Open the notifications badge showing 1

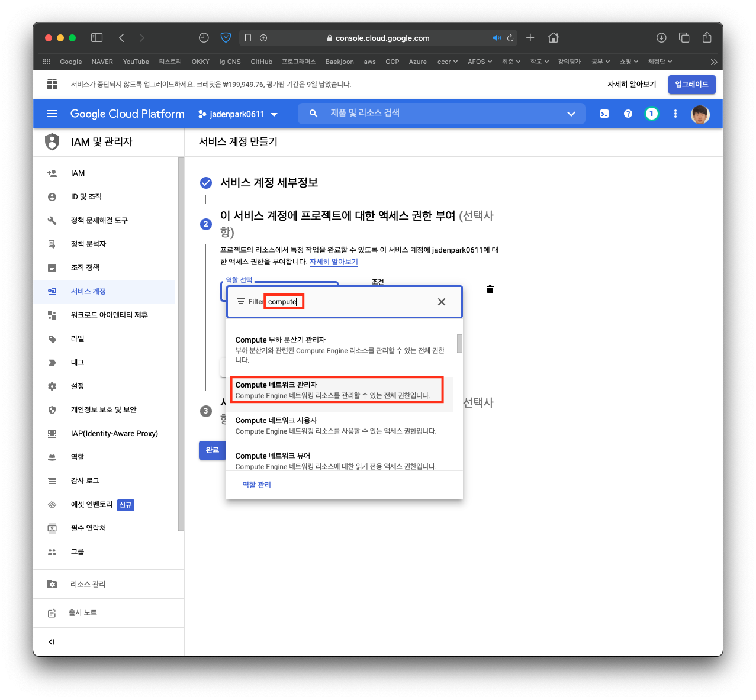(x=651, y=114)
